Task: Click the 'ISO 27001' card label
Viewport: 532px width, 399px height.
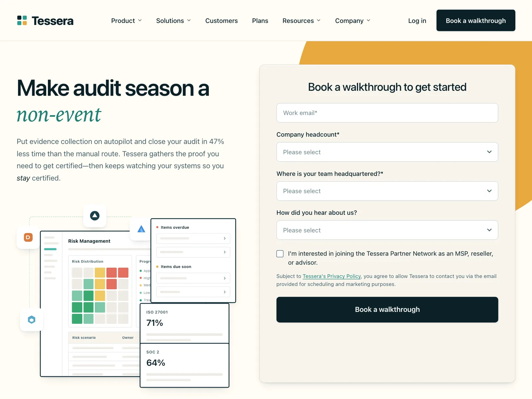Action: point(157,312)
